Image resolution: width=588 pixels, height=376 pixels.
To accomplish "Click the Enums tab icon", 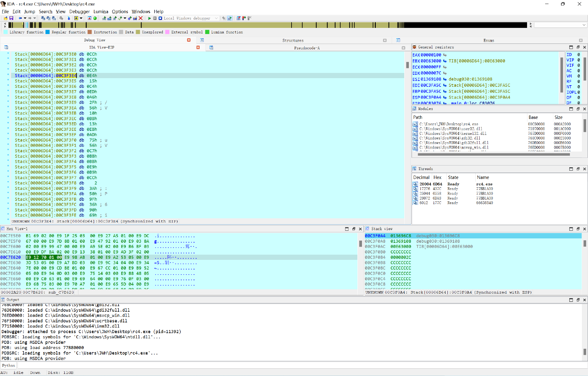I will coord(398,40).
